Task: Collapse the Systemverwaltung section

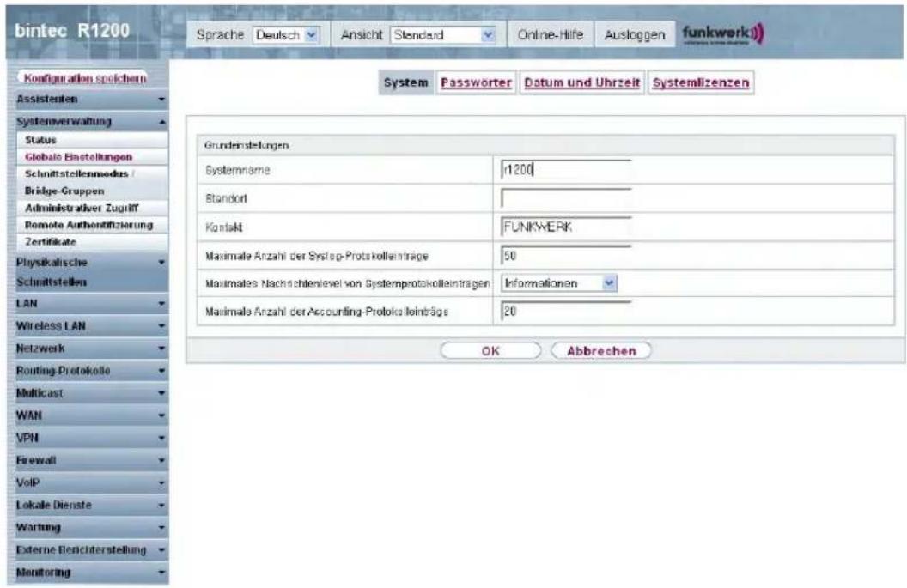Action: pyautogui.click(x=91, y=121)
